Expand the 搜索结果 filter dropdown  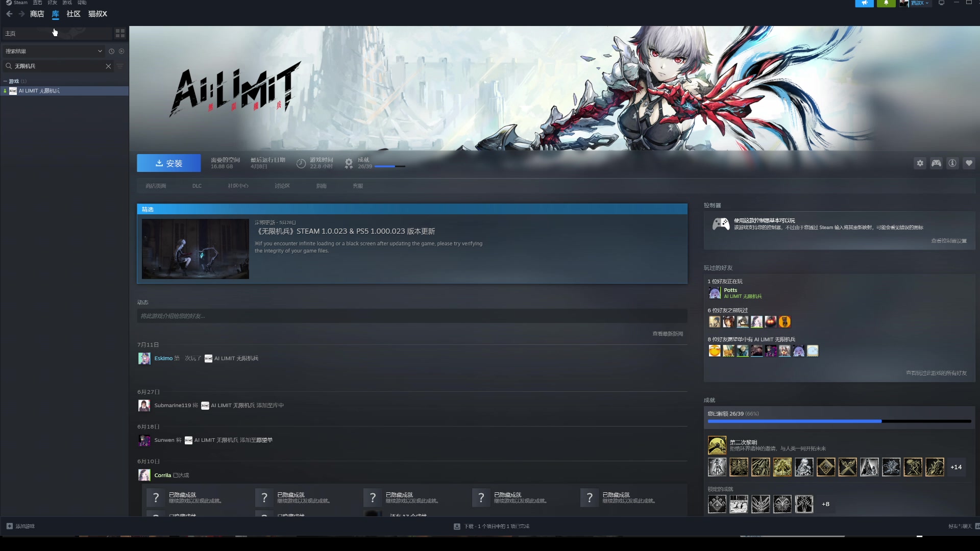(53, 51)
